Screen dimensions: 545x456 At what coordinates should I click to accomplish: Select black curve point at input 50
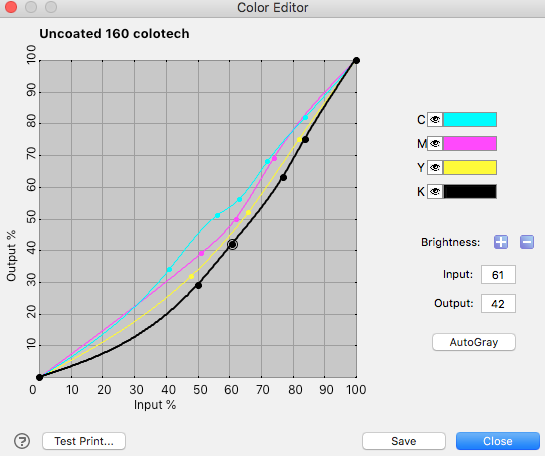click(x=198, y=286)
